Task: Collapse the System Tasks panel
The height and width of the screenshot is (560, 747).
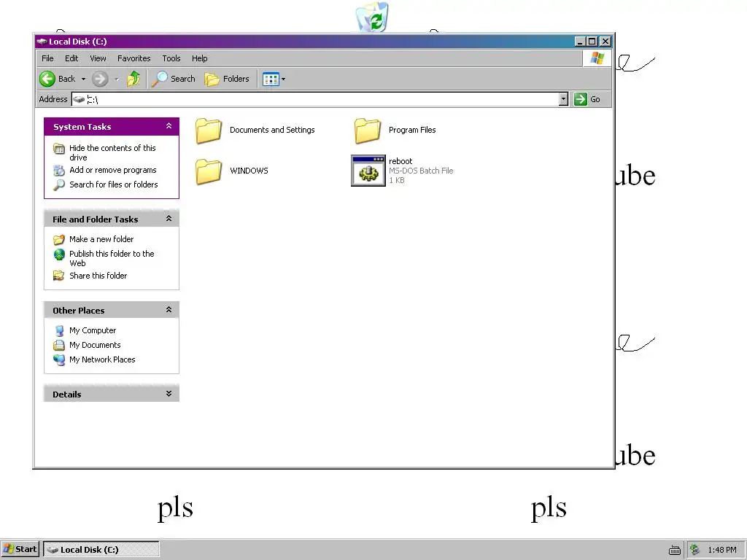Action: coord(169,126)
